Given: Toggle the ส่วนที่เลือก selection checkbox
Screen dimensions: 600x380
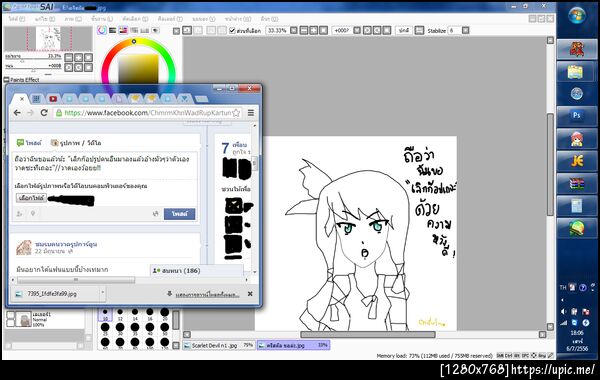Looking at the screenshot, I should click(232, 30).
